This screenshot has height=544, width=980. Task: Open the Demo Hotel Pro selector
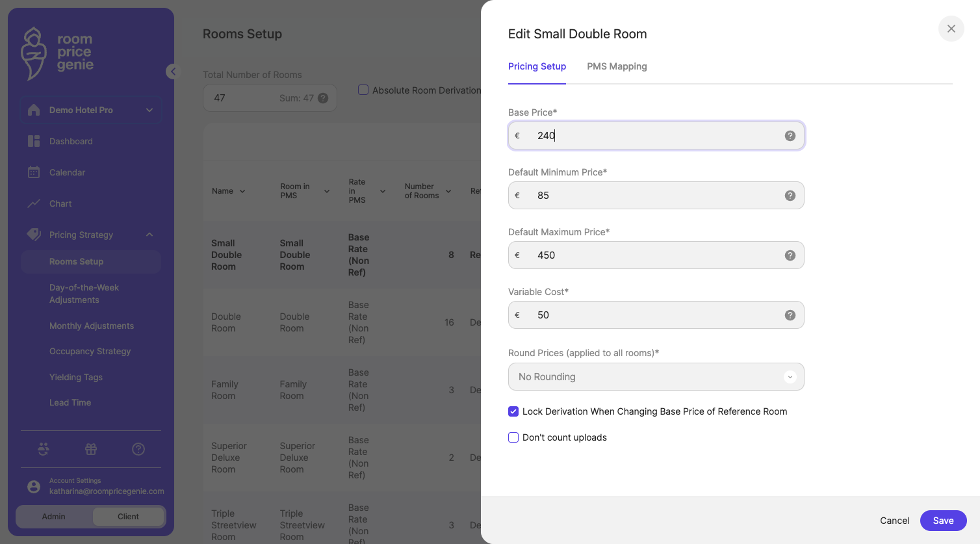91,110
